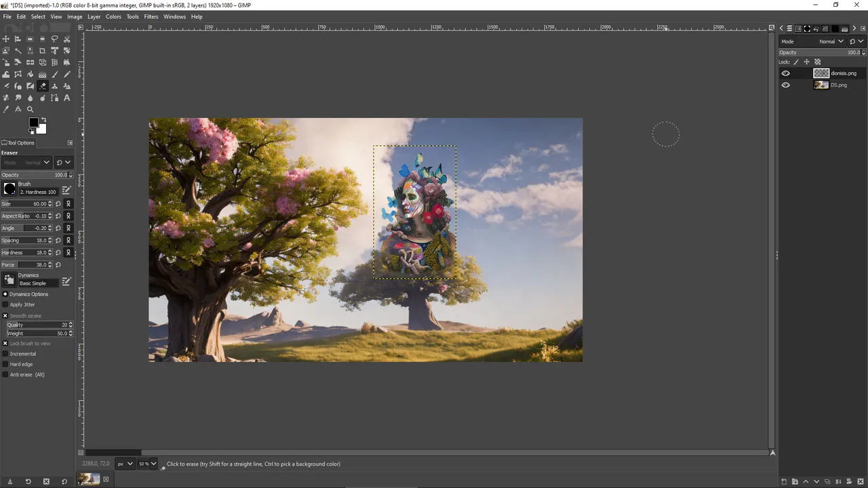
Task: Select the Bucket Fill tool
Action: (x=30, y=75)
